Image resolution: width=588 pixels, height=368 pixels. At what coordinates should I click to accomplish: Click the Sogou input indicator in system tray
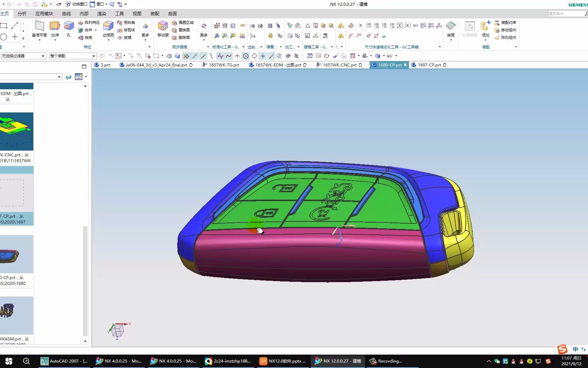pyautogui.click(x=562, y=349)
